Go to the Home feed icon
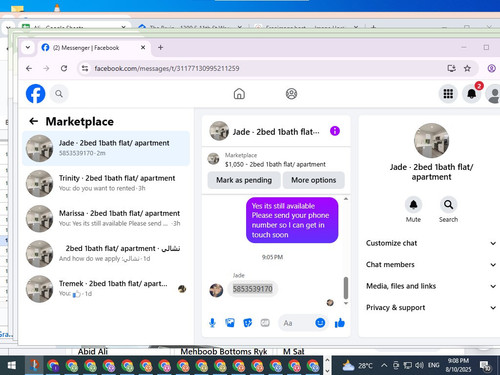The image size is (500, 375). tap(239, 94)
